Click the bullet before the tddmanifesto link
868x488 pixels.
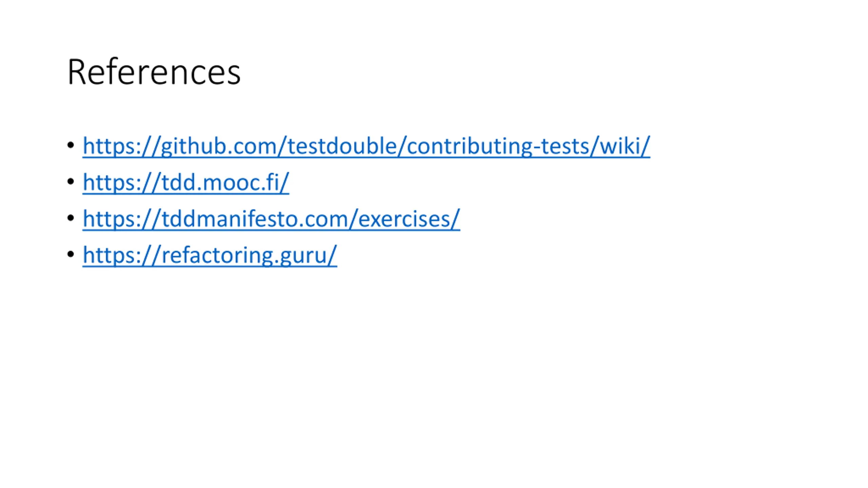71,218
